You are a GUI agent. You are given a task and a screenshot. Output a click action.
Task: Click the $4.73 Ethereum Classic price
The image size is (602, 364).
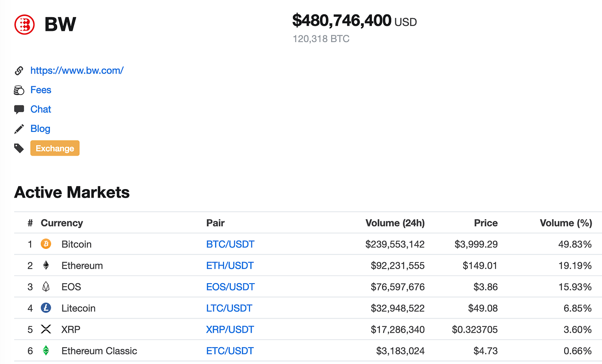tap(485, 351)
